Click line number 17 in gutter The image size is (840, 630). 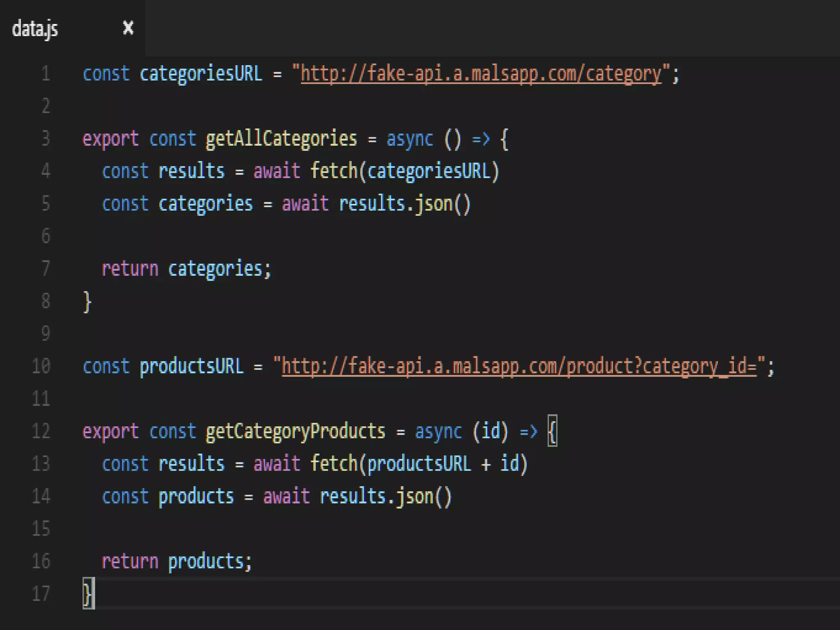pos(41,593)
